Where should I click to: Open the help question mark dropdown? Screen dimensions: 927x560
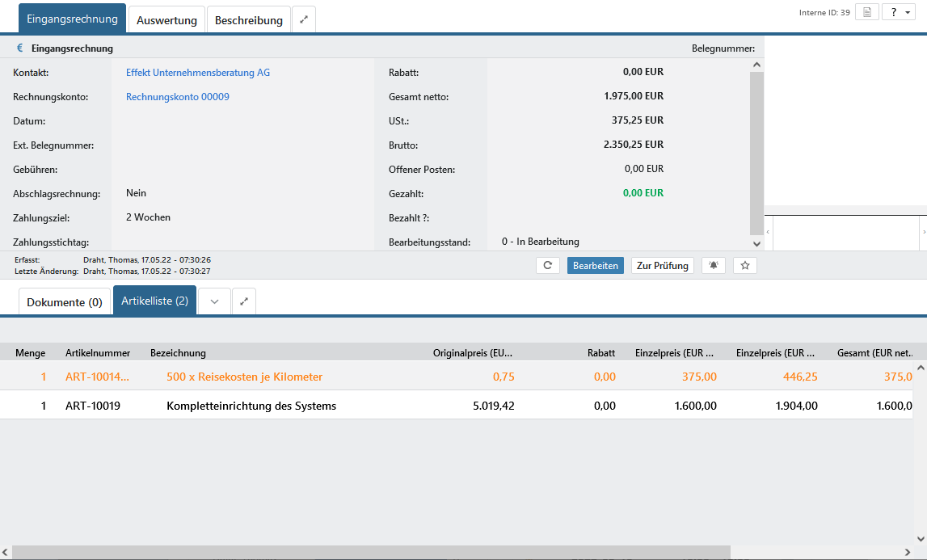coord(898,12)
